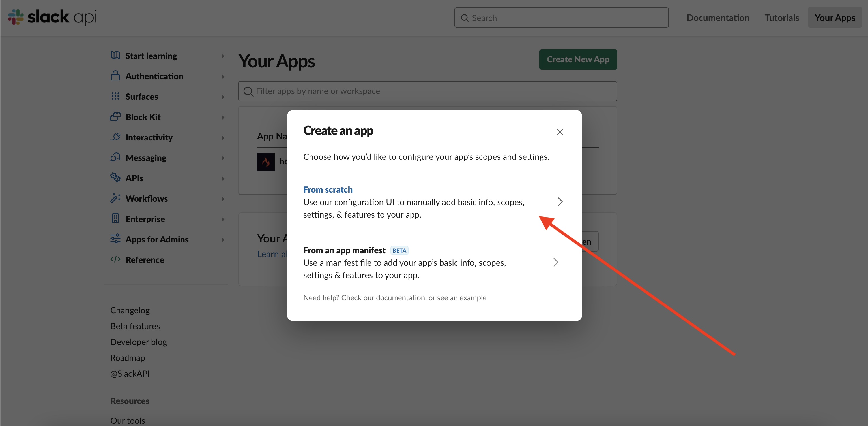868x426 pixels.
Task: Click the APIs gears icon
Action: click(x=115, y=177)
